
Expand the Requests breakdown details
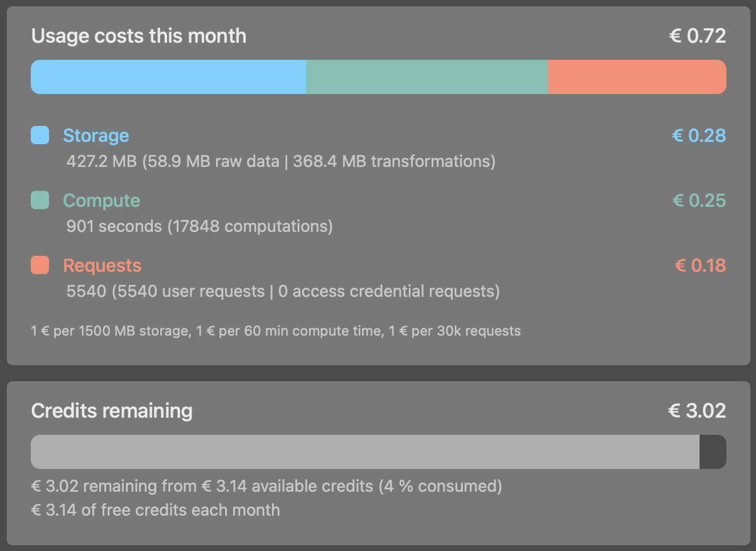283,291
